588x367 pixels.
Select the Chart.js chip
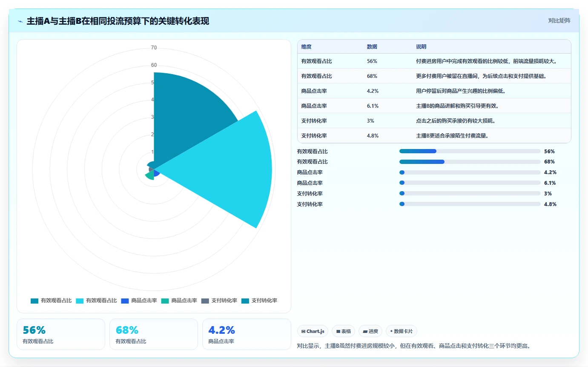point(313,331)
